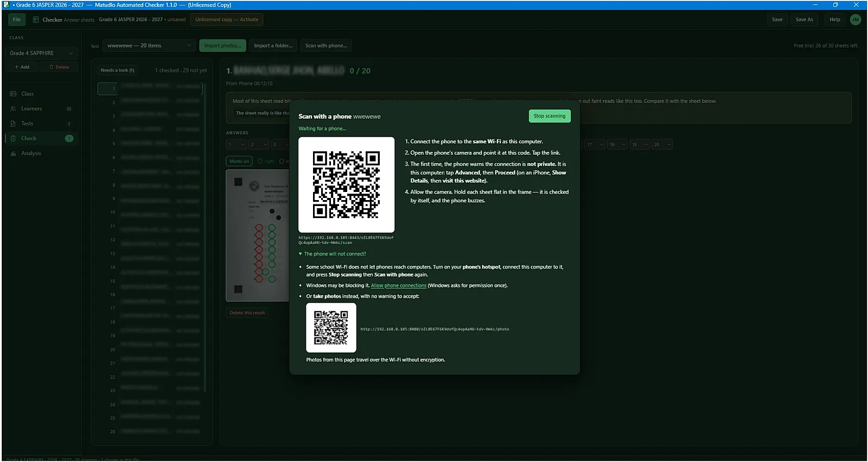
Task: Click the 'Free trial: 26 of 30 sheets left' text
Action: (826, 46)
